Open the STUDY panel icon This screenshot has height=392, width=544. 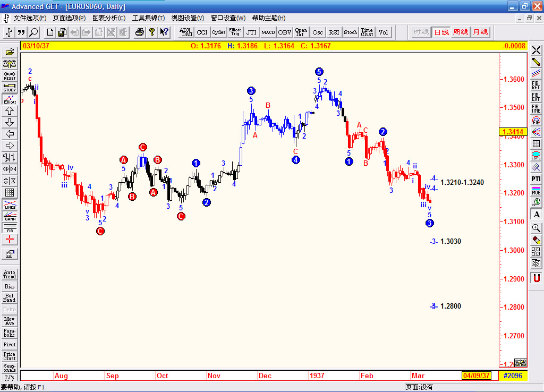coord(10,88)
